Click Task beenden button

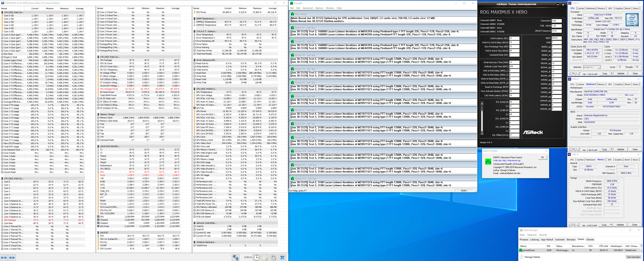(633, 257)
